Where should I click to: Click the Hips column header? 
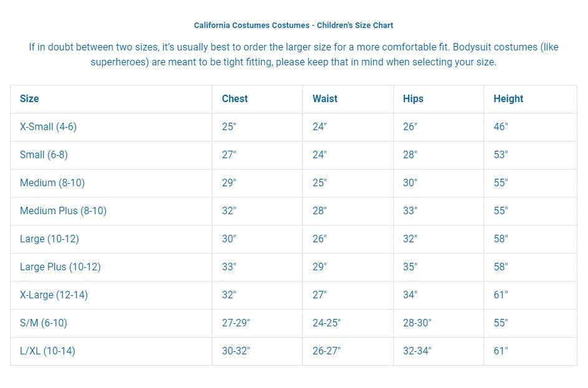[x=413, y=98]
